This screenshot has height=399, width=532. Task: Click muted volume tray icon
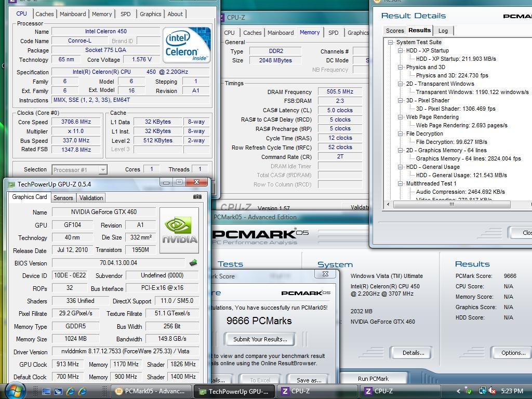click(x=493, y=391)
